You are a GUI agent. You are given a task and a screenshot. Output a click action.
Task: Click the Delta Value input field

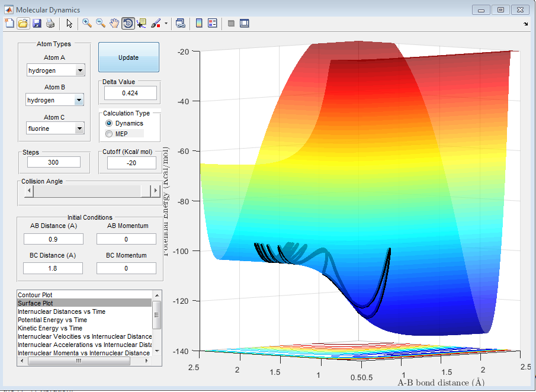pyautogui.click(x=130, y=93)
